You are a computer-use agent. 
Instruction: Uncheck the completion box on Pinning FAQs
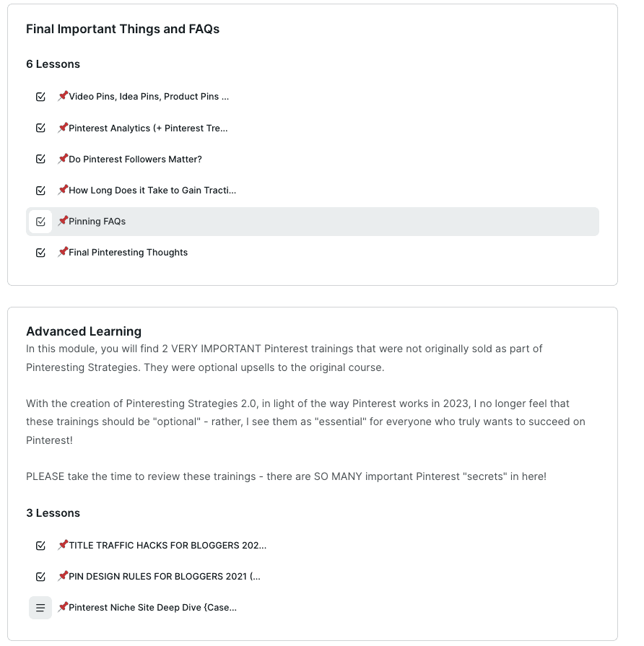tap(40, 221)
